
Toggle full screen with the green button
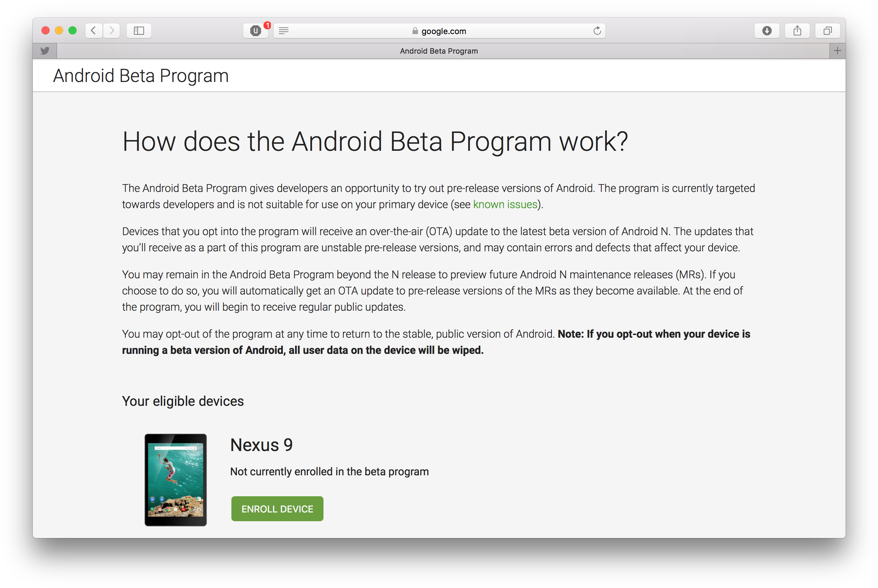(73, 30)
